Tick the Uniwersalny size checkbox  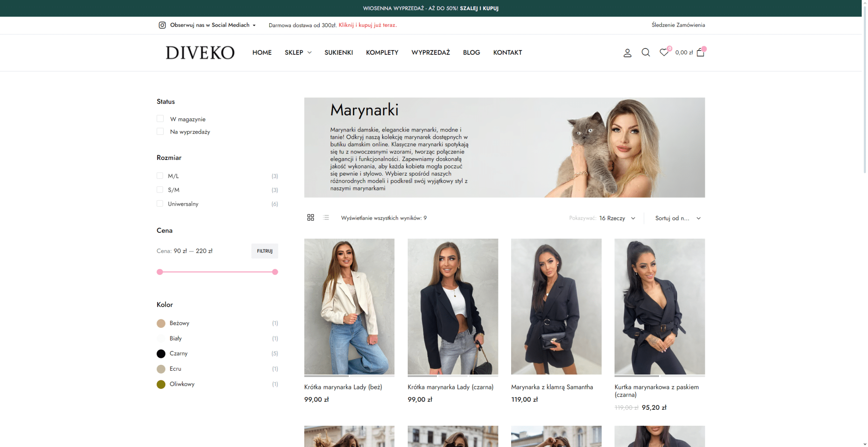pyautogui.click(x=160, y=204)
